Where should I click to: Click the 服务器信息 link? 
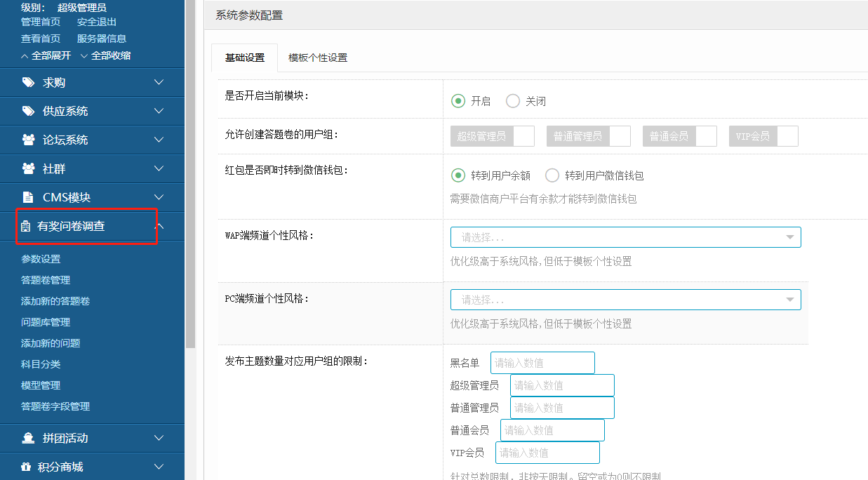pos(102,39)
